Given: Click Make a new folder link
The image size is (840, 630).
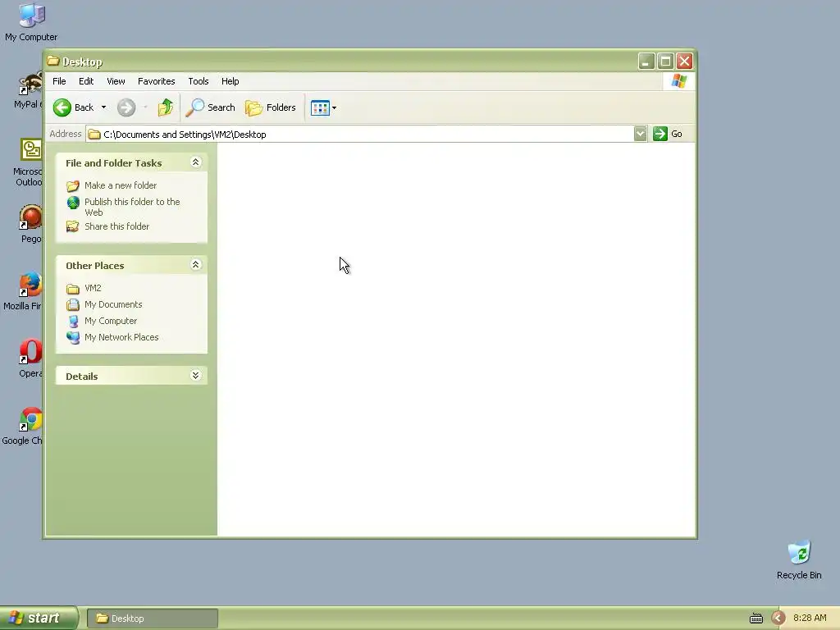Looking at the screenshot, I should 121,185.
